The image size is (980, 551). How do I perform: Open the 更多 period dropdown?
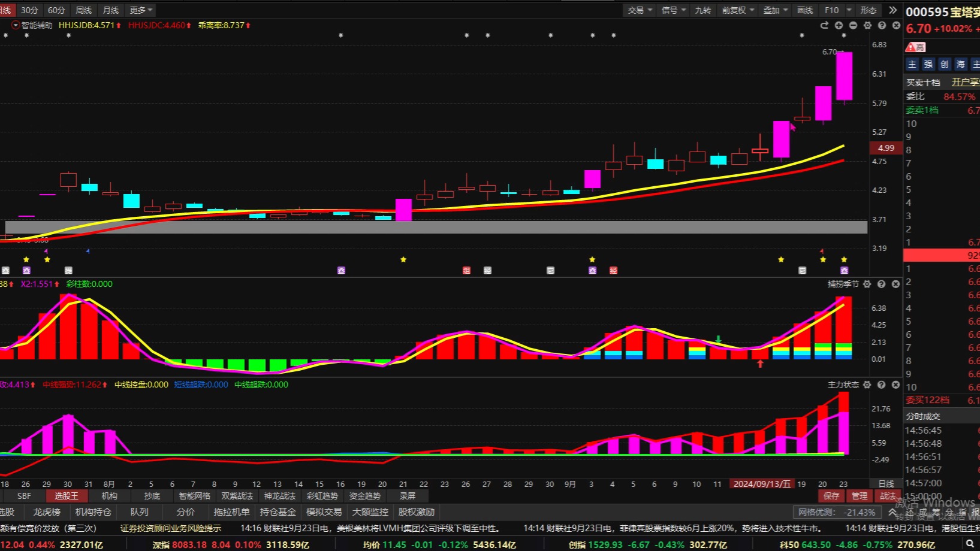[x=141, y=10]
